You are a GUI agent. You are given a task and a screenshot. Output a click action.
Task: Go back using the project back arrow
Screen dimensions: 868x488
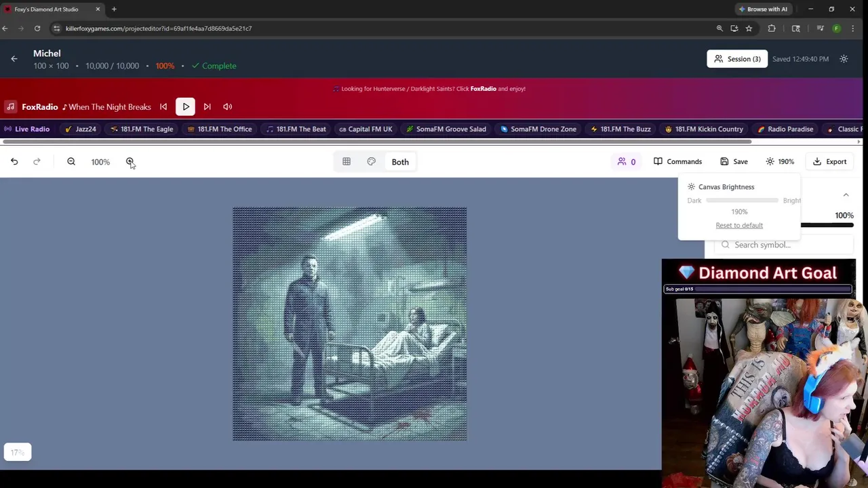(14, 59)
